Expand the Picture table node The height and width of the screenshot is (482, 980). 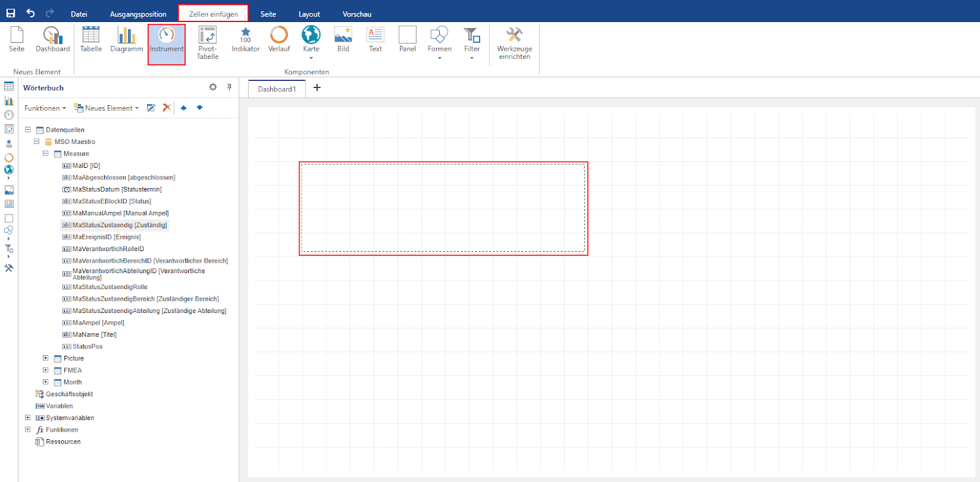coord(45,358)
